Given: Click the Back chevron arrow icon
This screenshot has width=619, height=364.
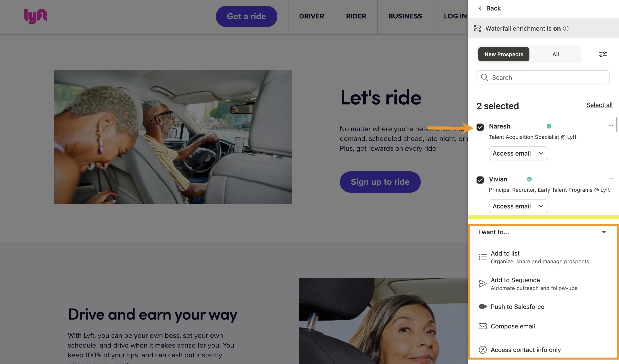Looking at the screenshot, I should pos(480,8).
